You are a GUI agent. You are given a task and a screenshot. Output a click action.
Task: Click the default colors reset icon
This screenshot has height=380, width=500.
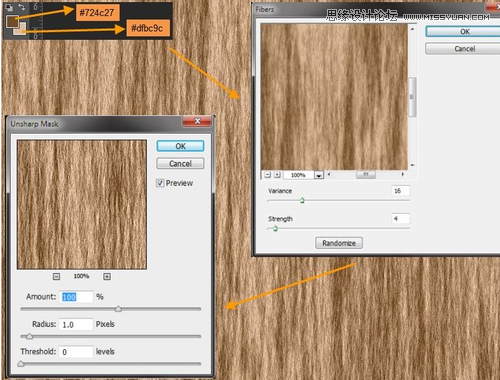pyautogui.click(x=9, y=7)
